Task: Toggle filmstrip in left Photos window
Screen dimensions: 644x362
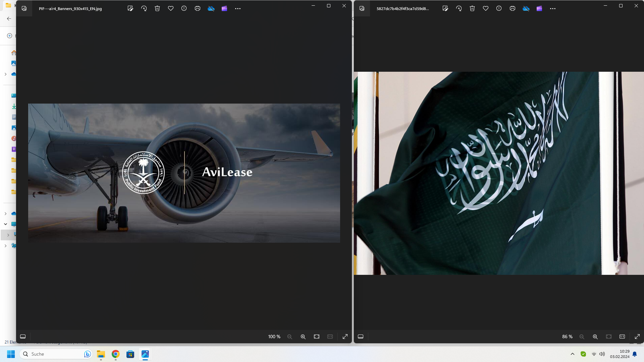Action: [23, 337]
